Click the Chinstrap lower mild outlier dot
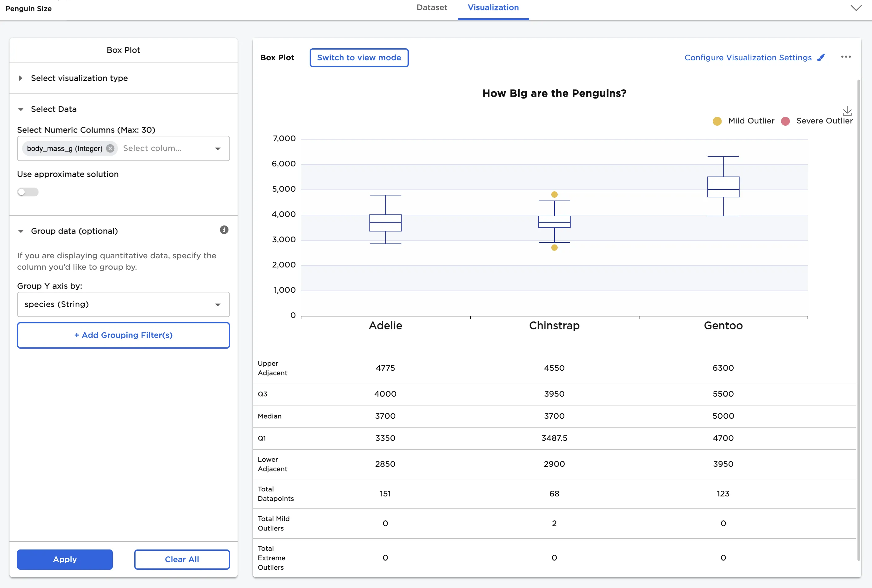Image resolution: width=872 pixels, height=588 pixels. pyautogui.click(x=554, y=248)
